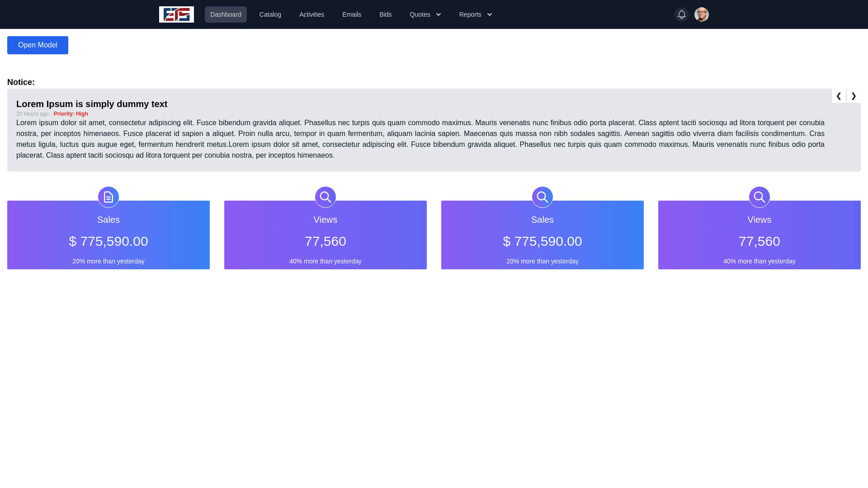This screenshot has width=868, height=488.
Task: Open the user avatar menu
Action: [x=701, y=14]
